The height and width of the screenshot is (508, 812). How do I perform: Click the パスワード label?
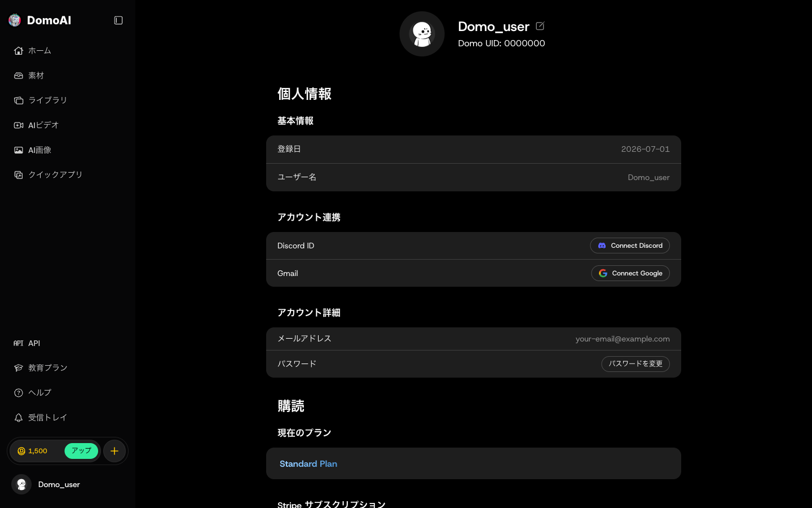[x=297, y=364]
